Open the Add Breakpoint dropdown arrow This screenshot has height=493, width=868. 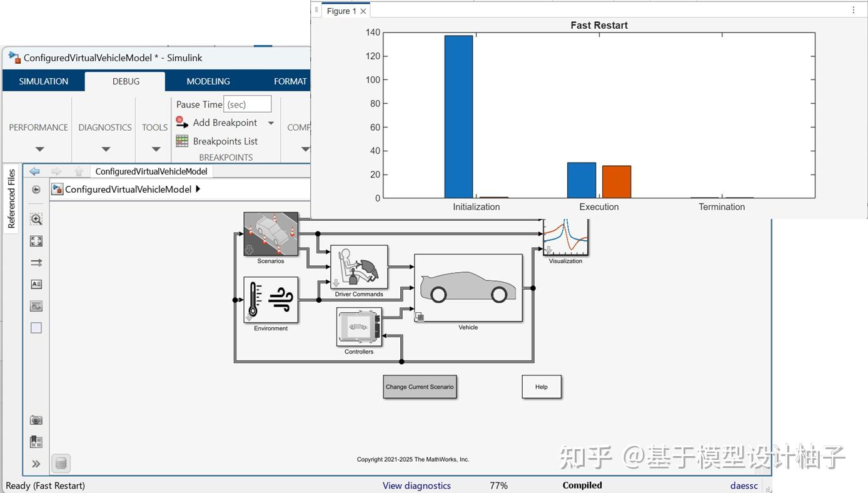271,123
